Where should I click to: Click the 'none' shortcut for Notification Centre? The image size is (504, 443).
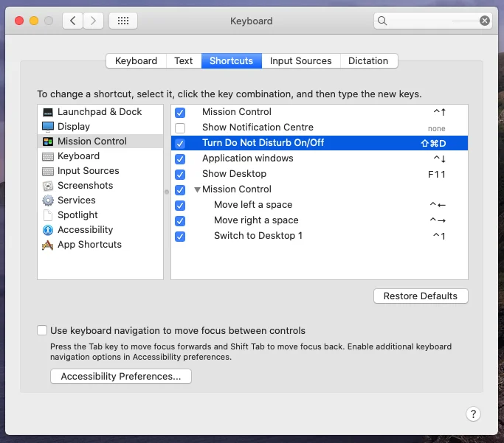(437, 128)
